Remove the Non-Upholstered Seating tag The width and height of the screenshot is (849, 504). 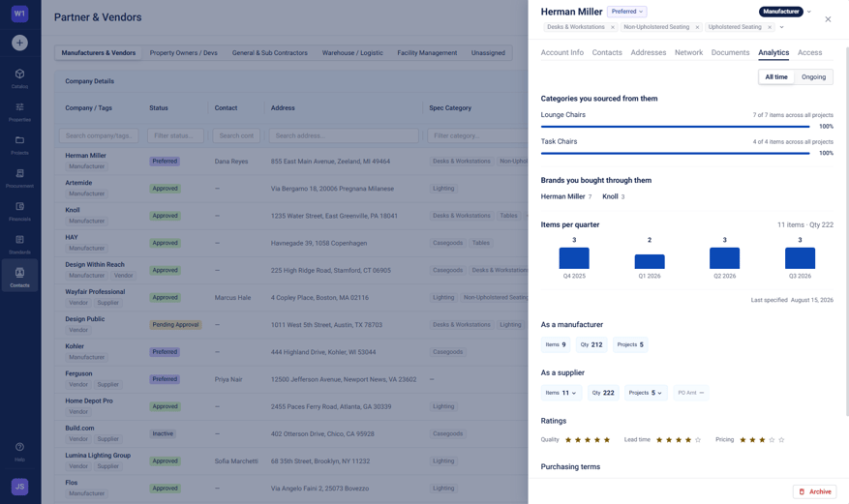[x=697, y=27]
